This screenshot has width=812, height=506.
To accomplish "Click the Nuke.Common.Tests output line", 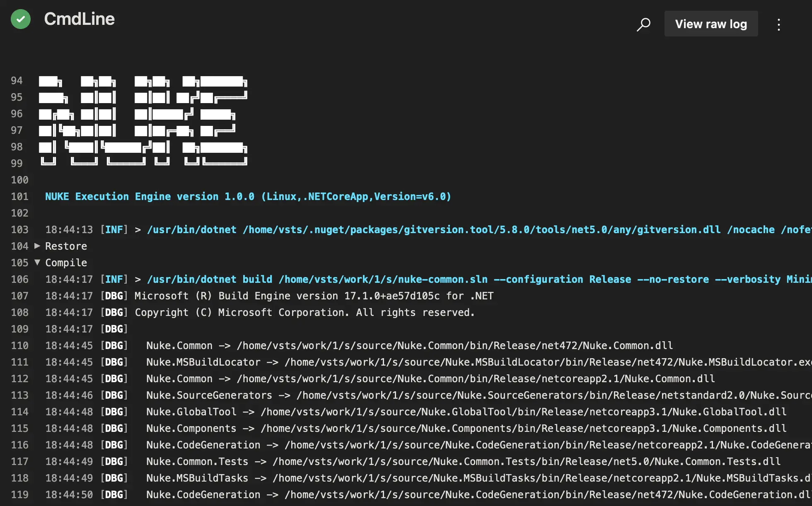I will pos(463,462).
